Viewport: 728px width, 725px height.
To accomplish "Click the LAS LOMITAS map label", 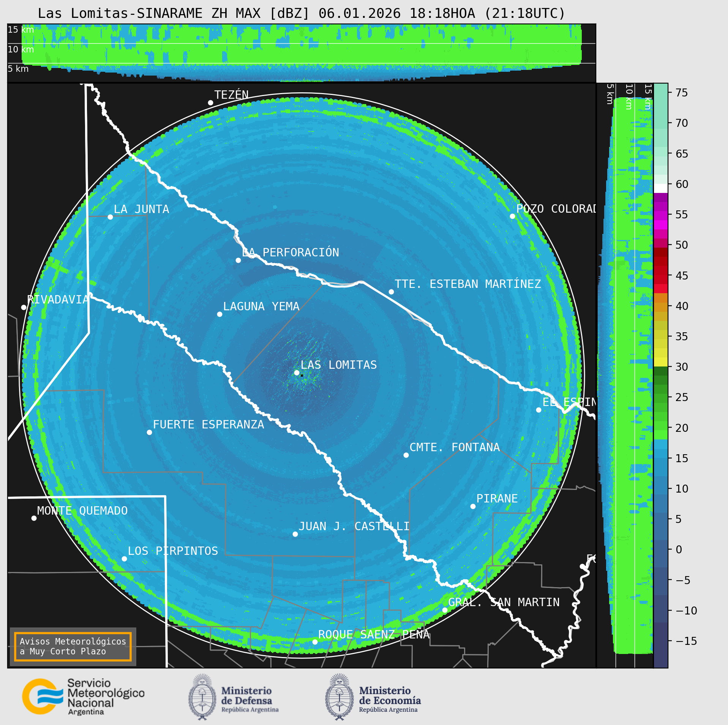I will (339, 365).
